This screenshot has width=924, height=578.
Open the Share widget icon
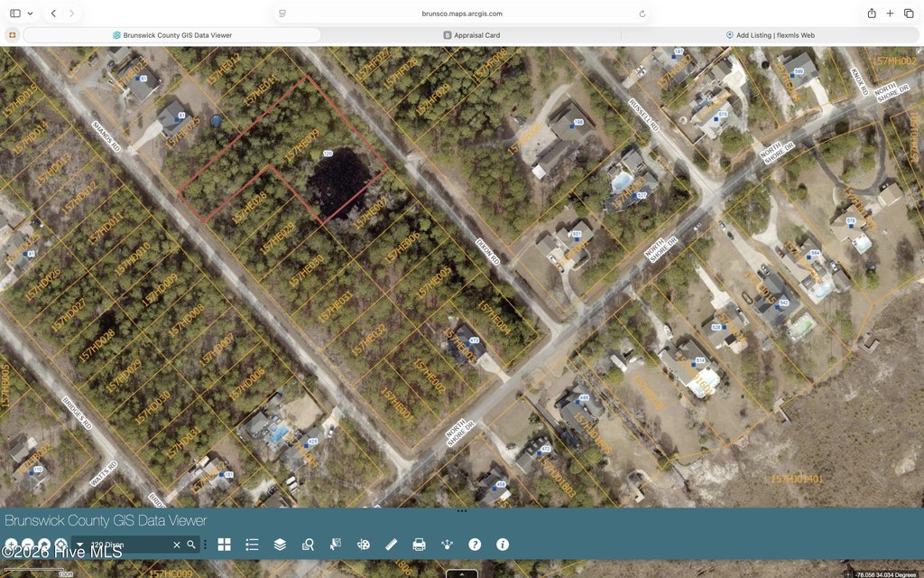coord(448,545)
